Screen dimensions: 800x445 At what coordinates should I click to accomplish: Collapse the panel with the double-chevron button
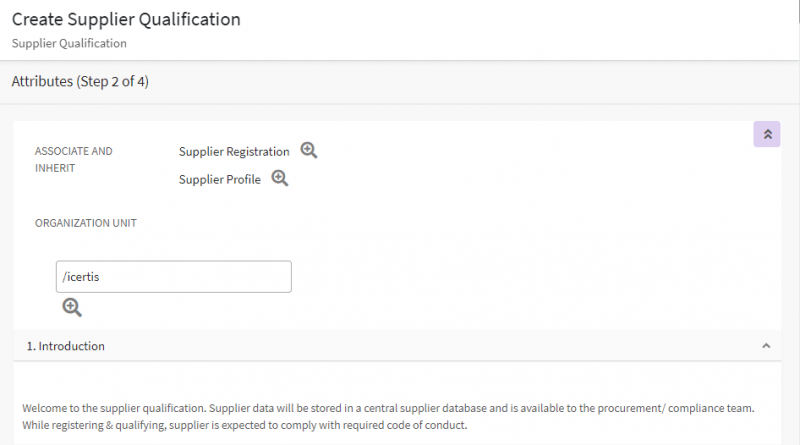pos(766,134)
